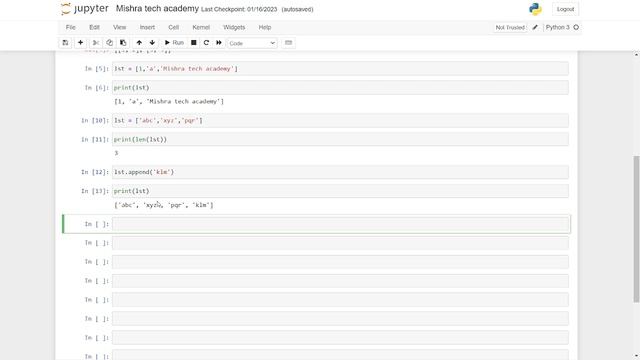
Task: Open the command palette keyboard icon
Action: (x=289, y=43)
